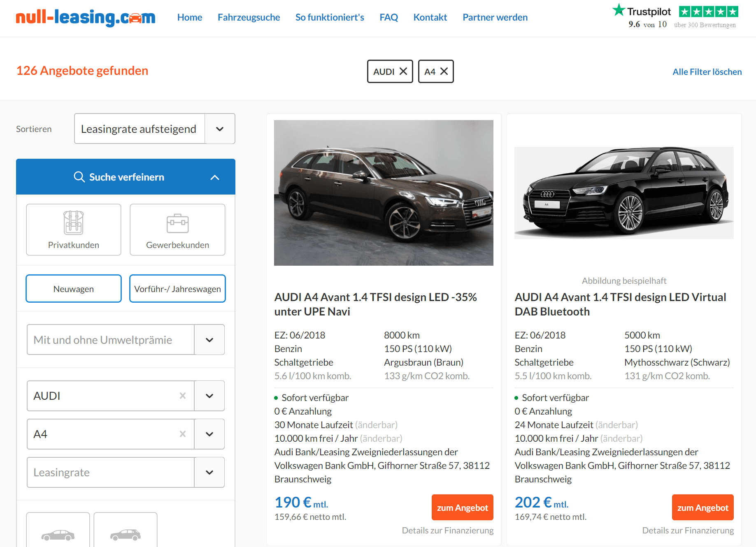Go to the Home page
Image resolution: width=756 pixels, height=547 pixels.
click(190, 17)
